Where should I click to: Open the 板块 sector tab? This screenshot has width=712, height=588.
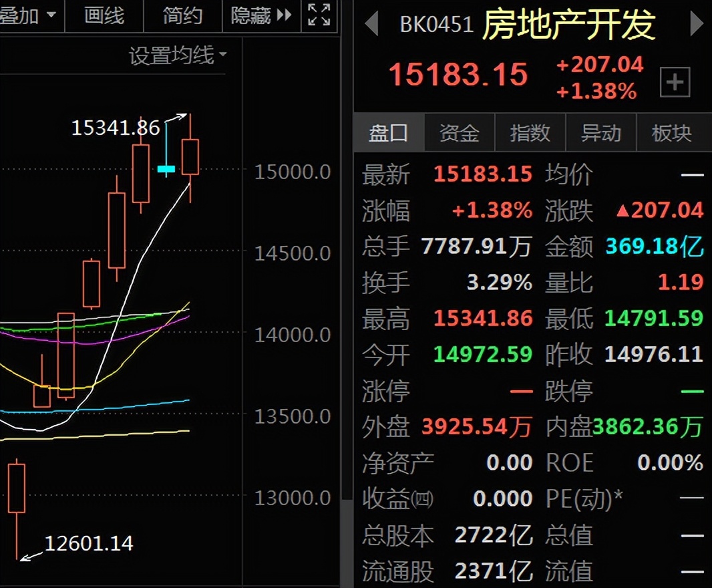[673, 132]
